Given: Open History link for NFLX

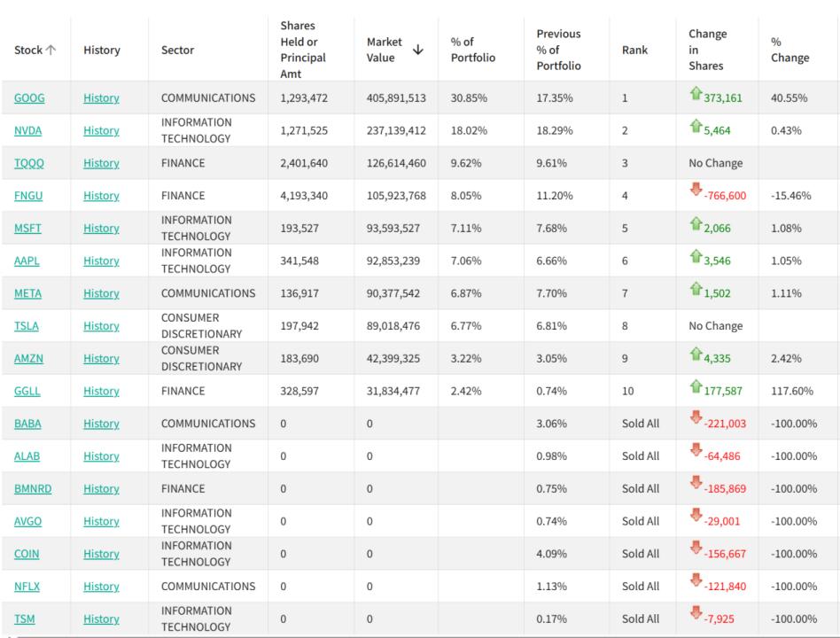Looking at the screenshot, I should 101,587.
